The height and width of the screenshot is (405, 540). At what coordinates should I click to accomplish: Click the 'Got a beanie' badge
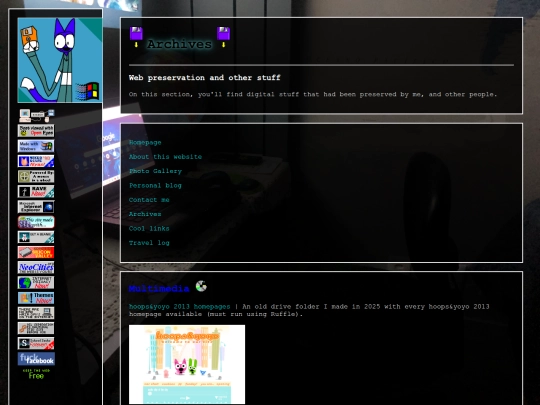point(36,237)
